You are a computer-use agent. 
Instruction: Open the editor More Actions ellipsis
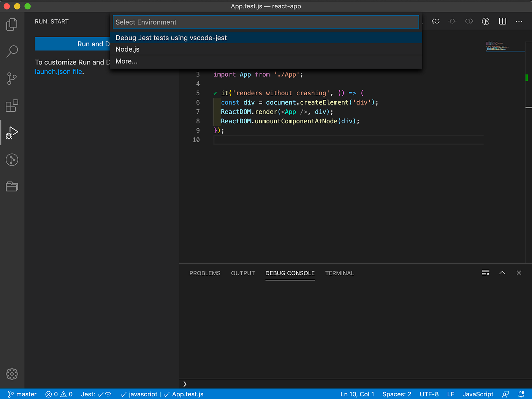519,21
